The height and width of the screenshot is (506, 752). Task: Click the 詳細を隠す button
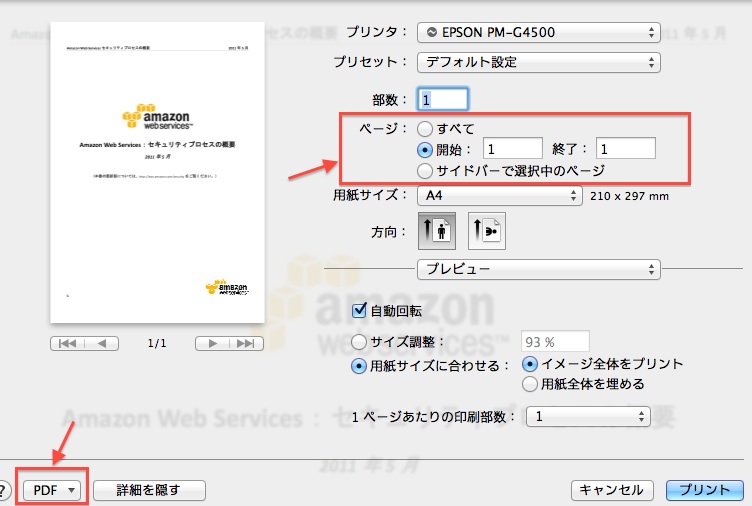tap(149, 490)
